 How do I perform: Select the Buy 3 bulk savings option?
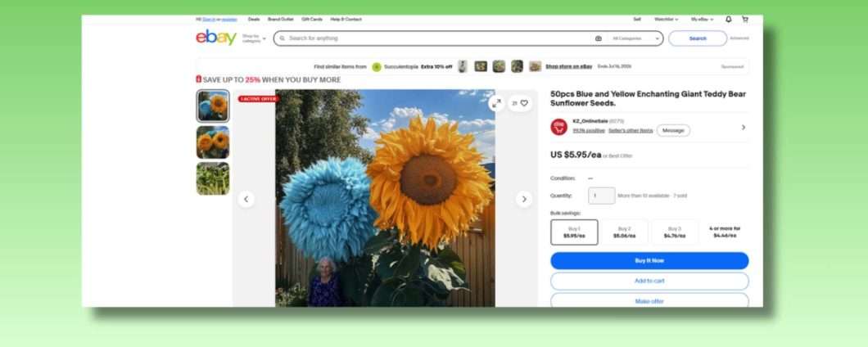674,232
